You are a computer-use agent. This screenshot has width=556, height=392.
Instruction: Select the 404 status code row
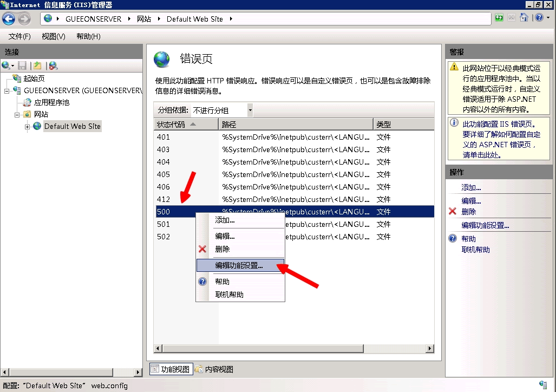[x=163, y=162]
